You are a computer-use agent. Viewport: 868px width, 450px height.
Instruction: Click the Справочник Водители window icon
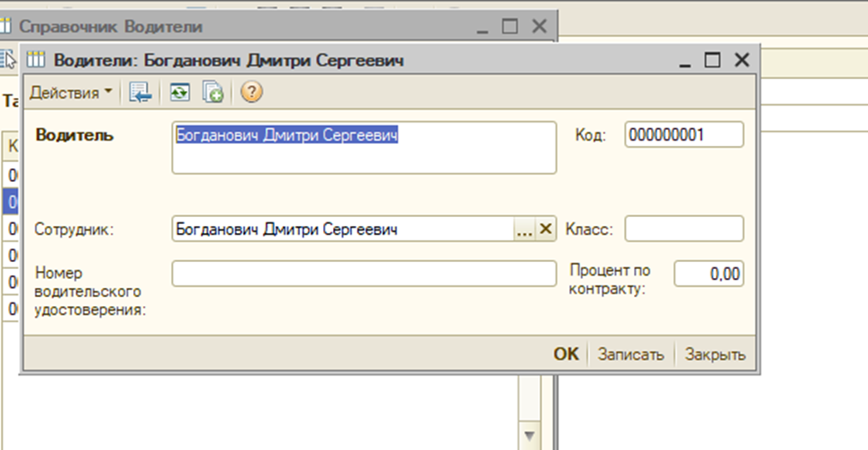[8, 27]
